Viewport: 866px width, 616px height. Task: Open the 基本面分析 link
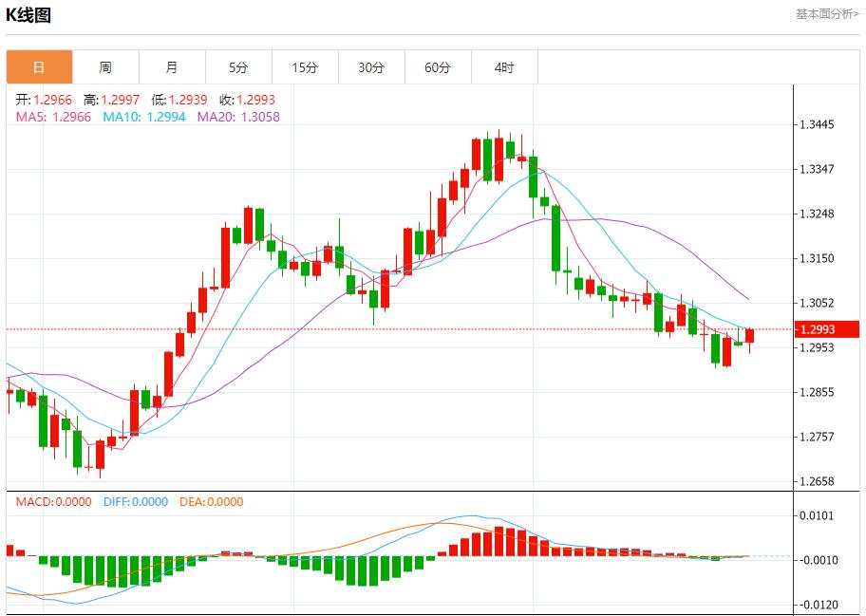tap(826, 14)
